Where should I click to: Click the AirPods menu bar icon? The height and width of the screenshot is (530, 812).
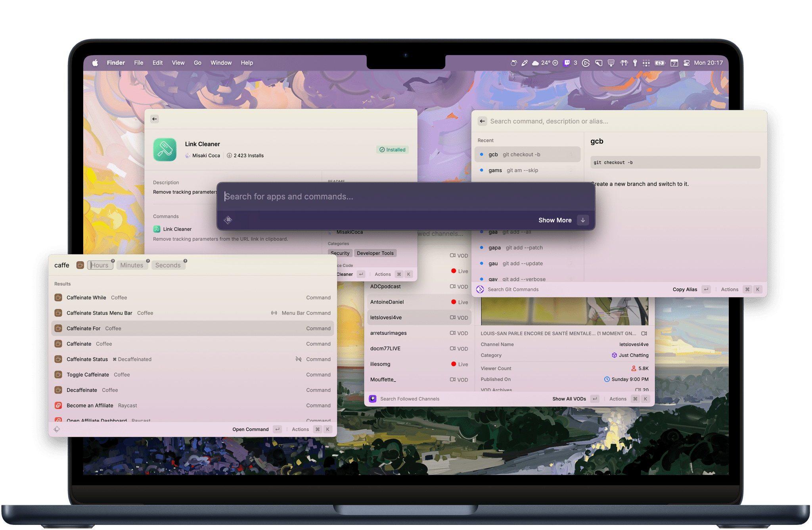coord(624,63)
